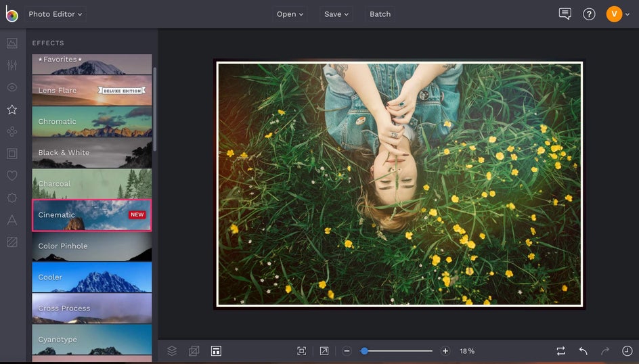Open the Open dropdown menu

tap(290, 14)
